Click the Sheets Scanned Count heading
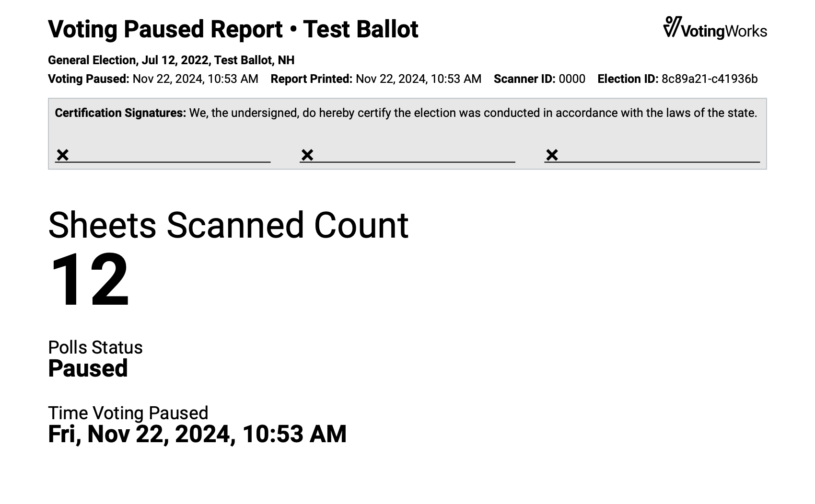 tap(228, 225)
